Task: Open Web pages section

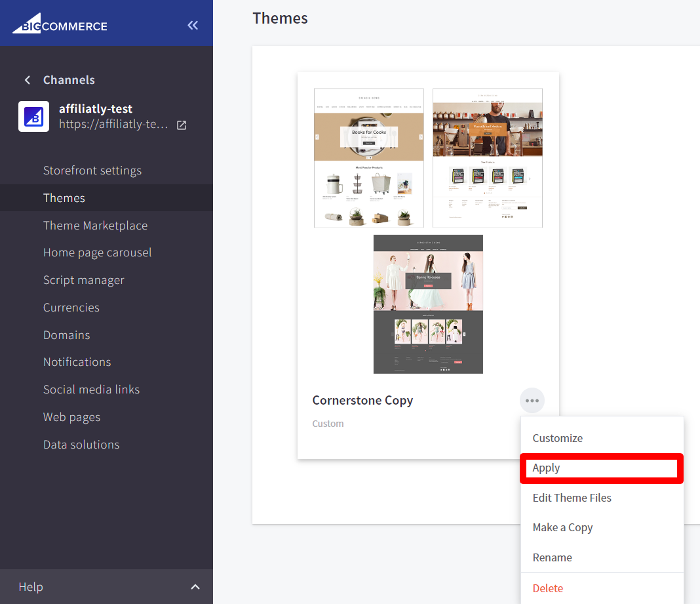Action: pos(72,417)
